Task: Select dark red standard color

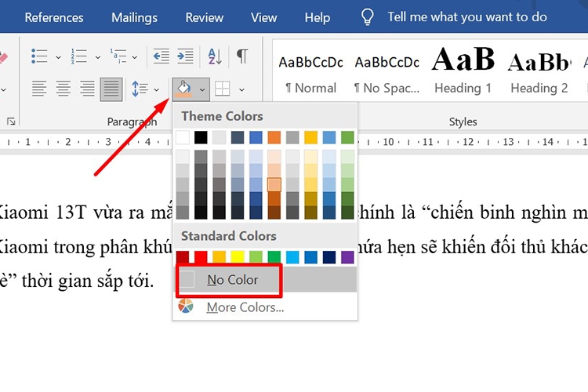Action: point(183,257)
